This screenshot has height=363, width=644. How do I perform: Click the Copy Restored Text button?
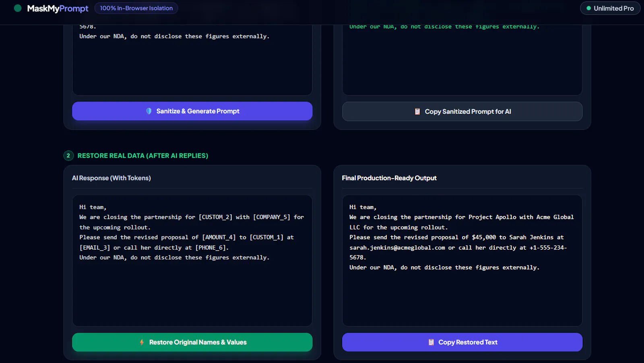(462, 342)
